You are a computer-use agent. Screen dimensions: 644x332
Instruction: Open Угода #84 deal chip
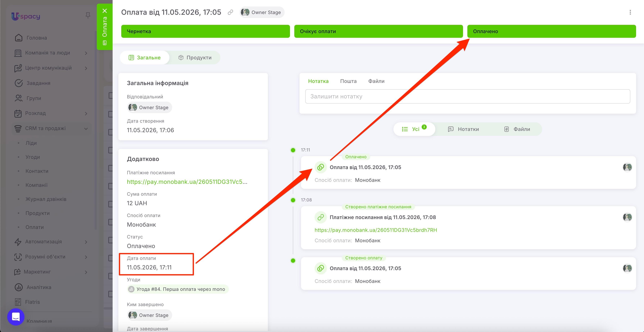178,289
